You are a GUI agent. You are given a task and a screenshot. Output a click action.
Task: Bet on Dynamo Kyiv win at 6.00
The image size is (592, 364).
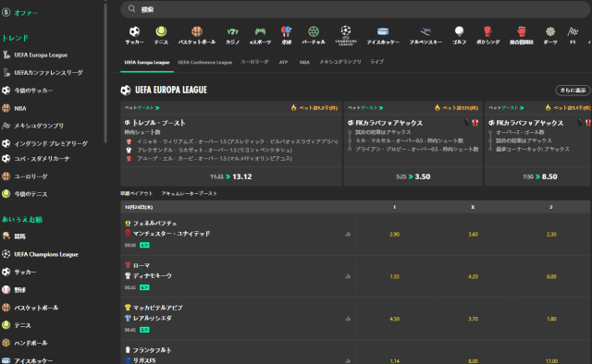tap(551, 276)
